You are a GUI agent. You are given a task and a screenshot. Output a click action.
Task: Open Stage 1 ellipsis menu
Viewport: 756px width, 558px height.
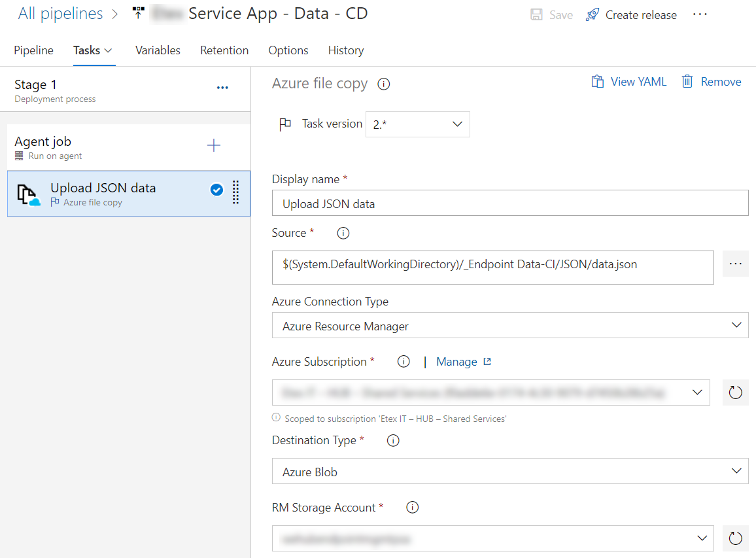222,88
